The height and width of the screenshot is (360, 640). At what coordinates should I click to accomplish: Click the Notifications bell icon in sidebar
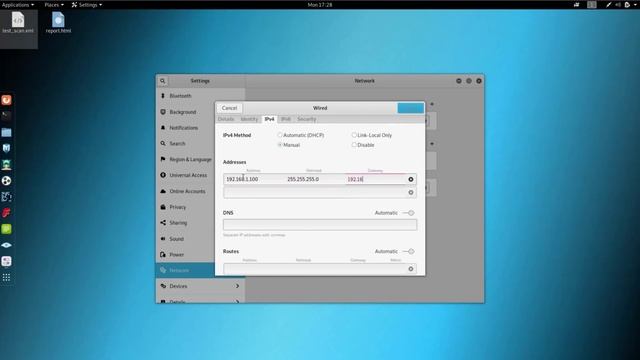163,128
